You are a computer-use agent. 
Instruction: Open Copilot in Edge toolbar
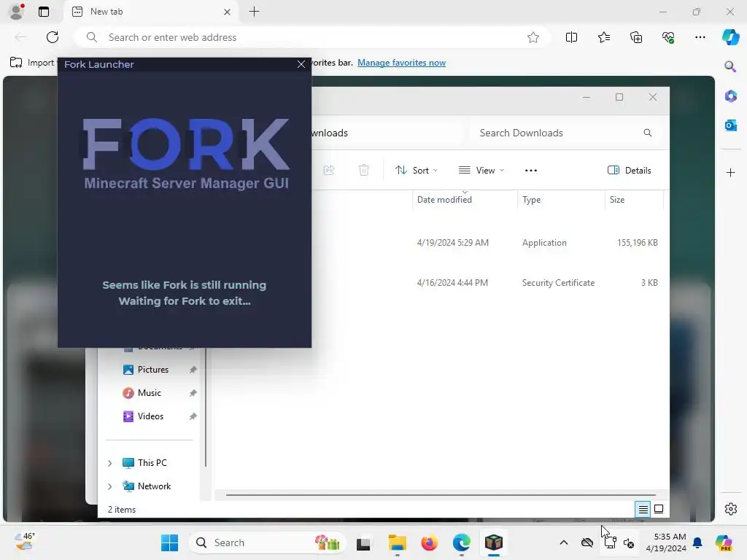[730, 37]
